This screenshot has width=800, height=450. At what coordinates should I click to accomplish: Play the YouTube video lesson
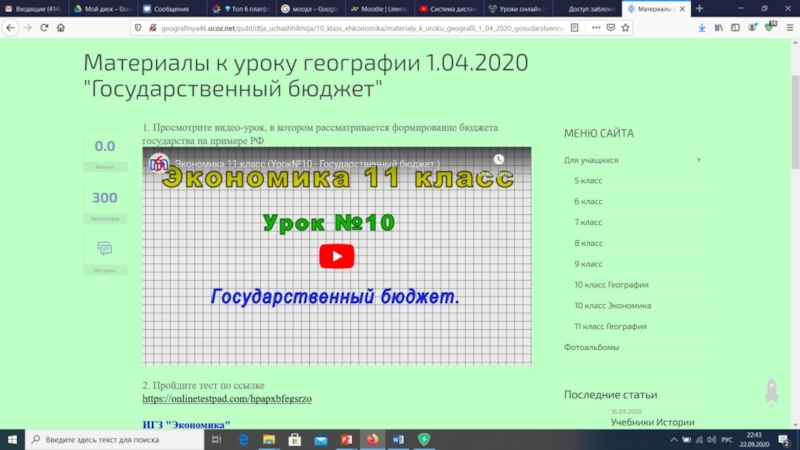(337, 257)
